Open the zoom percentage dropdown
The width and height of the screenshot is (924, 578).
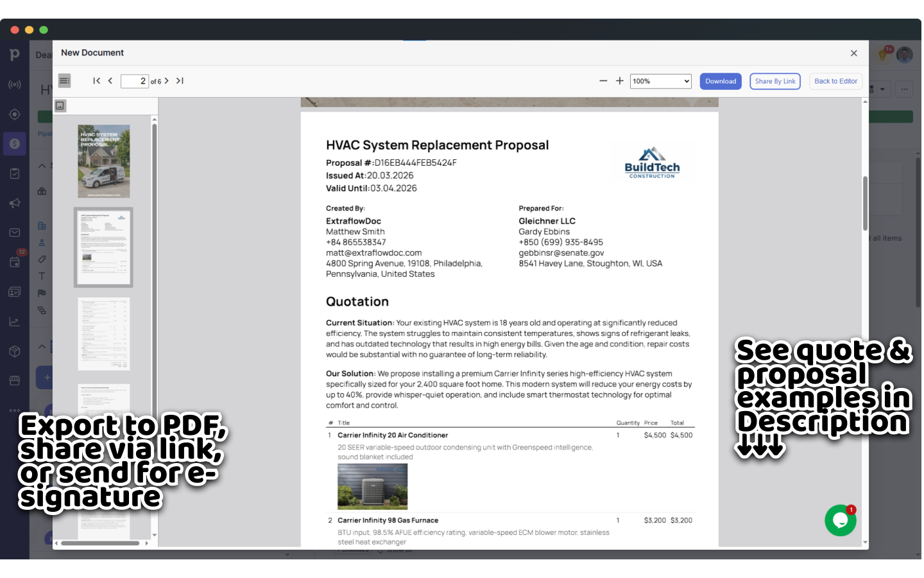point(660,81)
